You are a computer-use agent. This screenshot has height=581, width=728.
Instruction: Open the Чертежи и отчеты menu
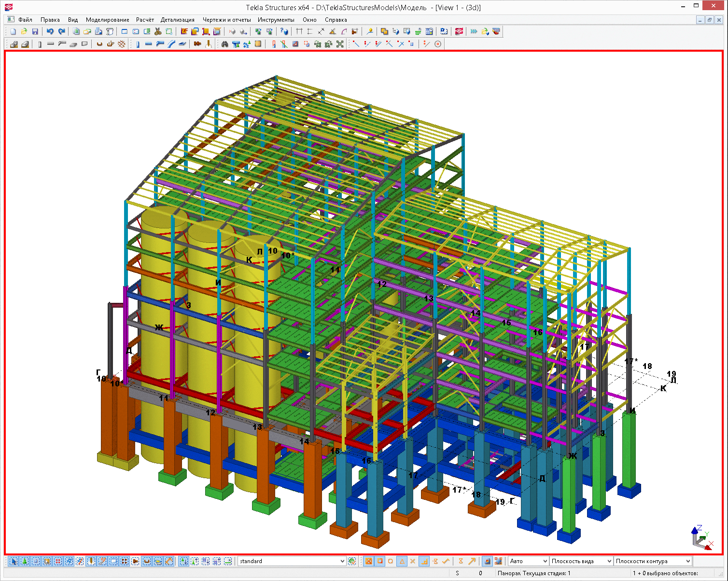[226, 20]
